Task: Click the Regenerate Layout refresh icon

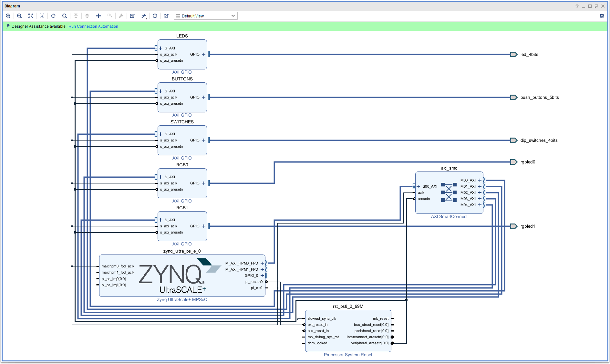Action: click(155, 16)
